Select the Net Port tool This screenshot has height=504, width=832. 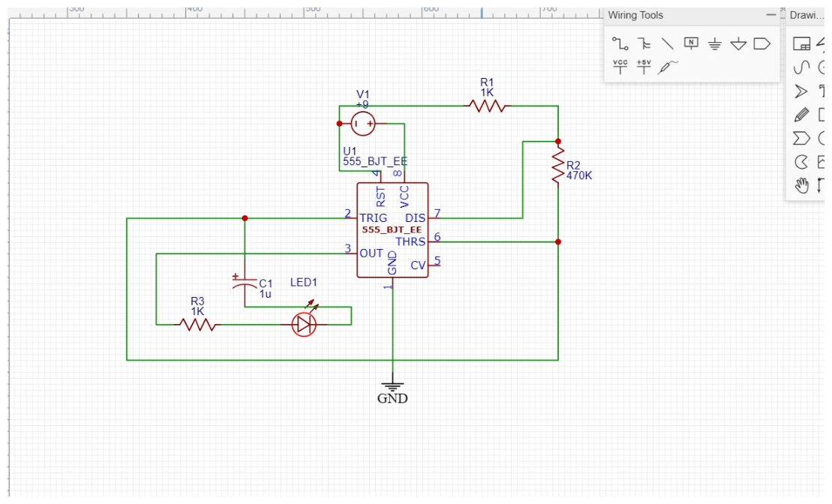761,43
